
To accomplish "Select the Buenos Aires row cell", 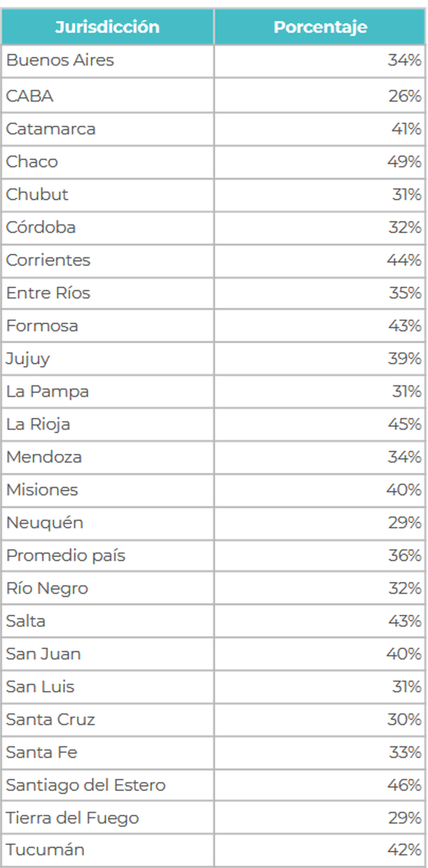I will click(60, 61).
